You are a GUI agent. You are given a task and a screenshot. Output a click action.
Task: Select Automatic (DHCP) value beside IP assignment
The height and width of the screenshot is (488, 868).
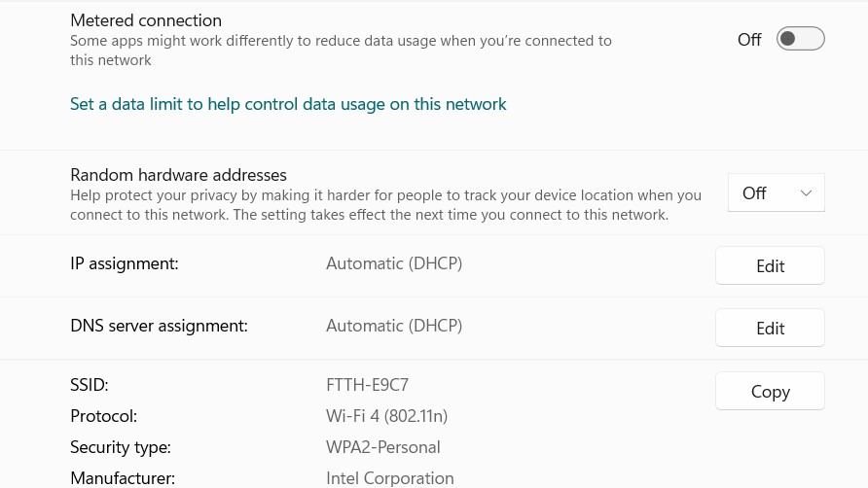(393, 263)
